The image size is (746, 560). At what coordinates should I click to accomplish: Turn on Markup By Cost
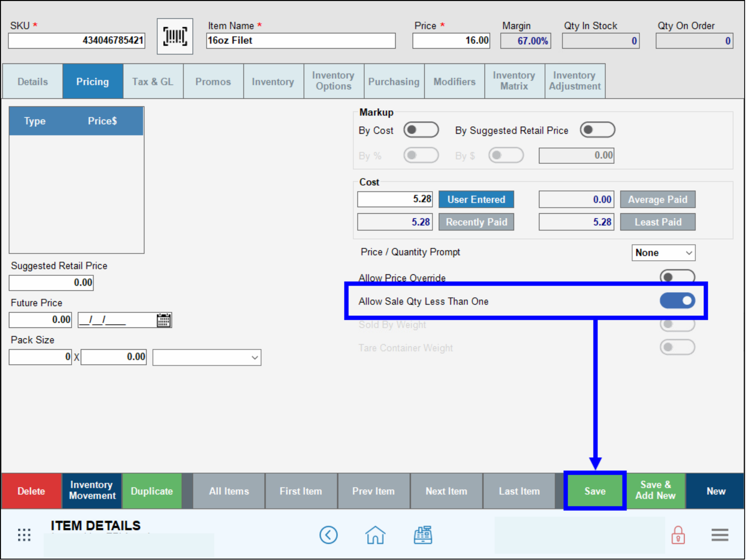[x=421, y=129]
